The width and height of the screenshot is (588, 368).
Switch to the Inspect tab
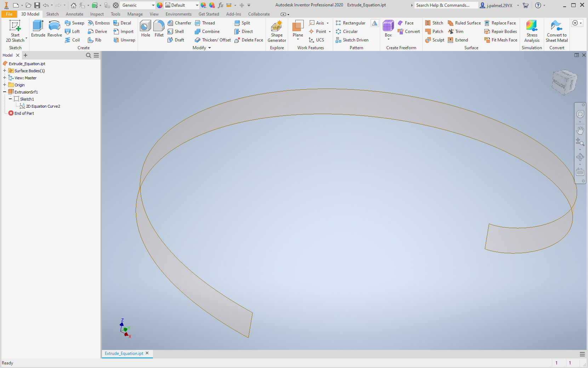click(97, 14)
